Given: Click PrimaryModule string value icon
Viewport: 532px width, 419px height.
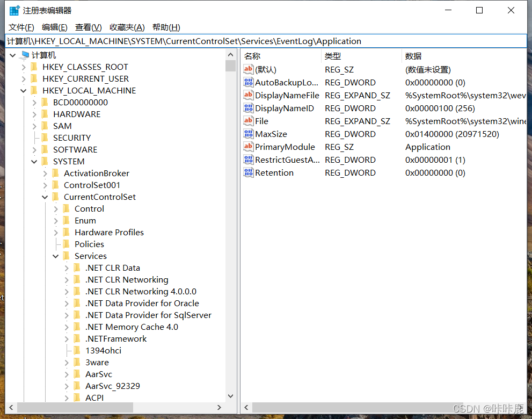Looking at the screenshot, I should pos(249,147).
